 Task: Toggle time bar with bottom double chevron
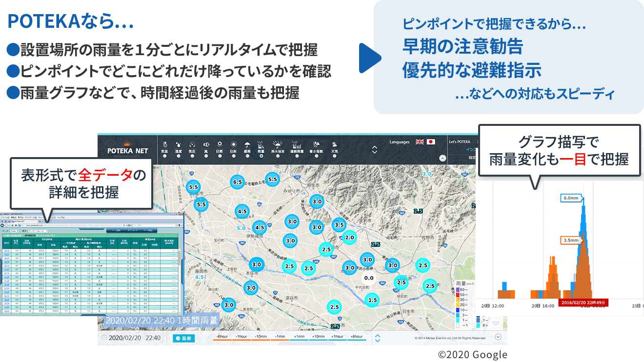click(378, 338)
